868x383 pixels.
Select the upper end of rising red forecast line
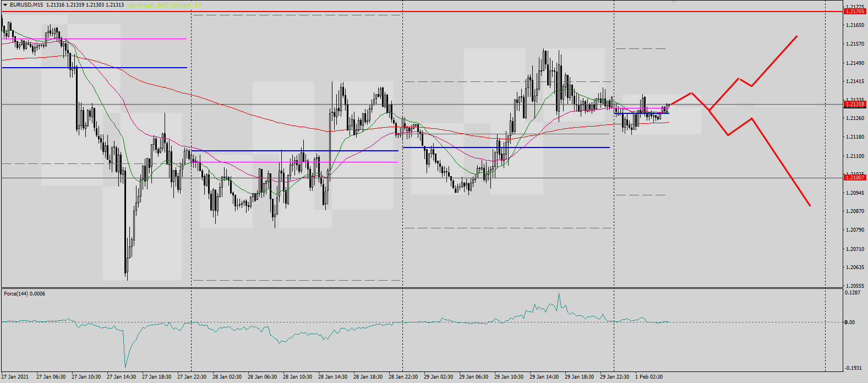tap(796, 36)
